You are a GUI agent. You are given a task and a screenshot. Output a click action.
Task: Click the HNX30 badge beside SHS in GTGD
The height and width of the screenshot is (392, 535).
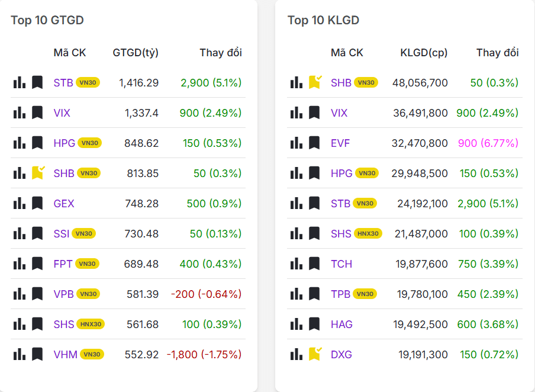(x=91, y=324)
